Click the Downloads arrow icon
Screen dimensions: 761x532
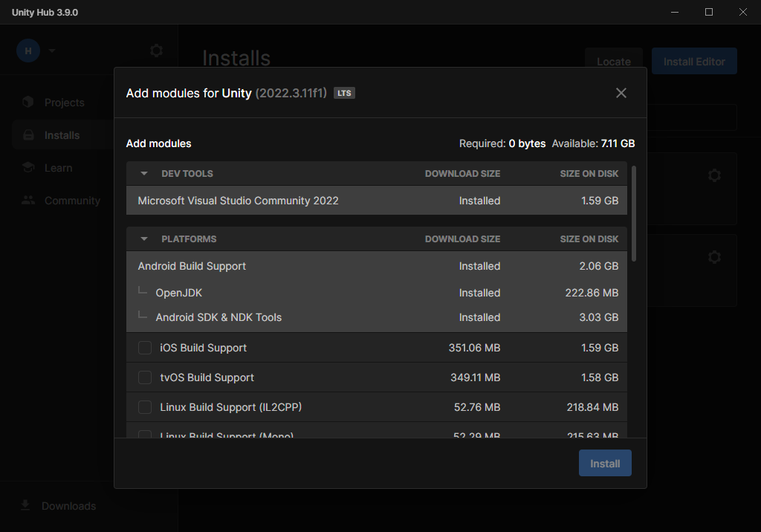click(x=25, y=505)
